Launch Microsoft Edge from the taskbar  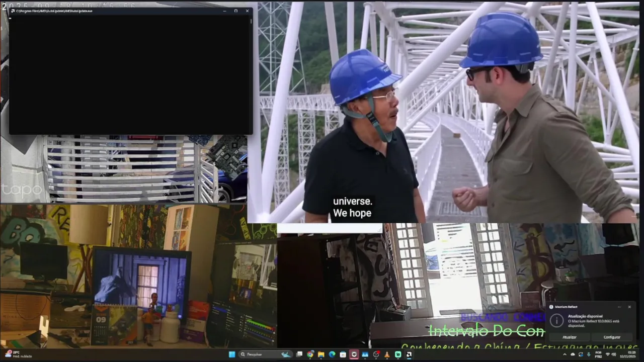[332, 354]
